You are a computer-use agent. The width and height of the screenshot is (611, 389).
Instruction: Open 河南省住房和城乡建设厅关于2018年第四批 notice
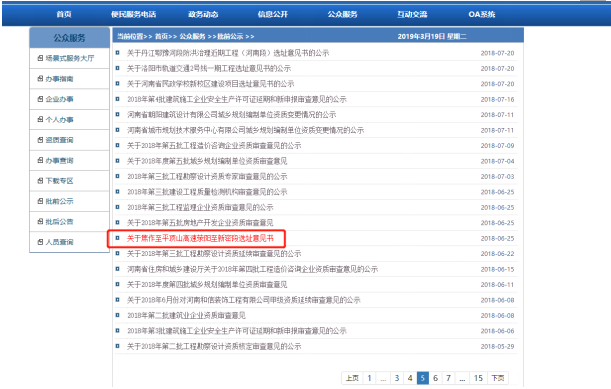252,269
